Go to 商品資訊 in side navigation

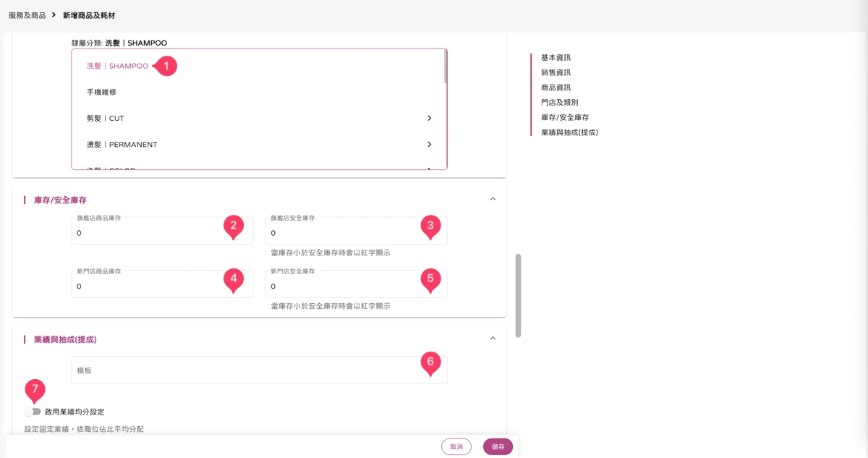pos(556,88)
